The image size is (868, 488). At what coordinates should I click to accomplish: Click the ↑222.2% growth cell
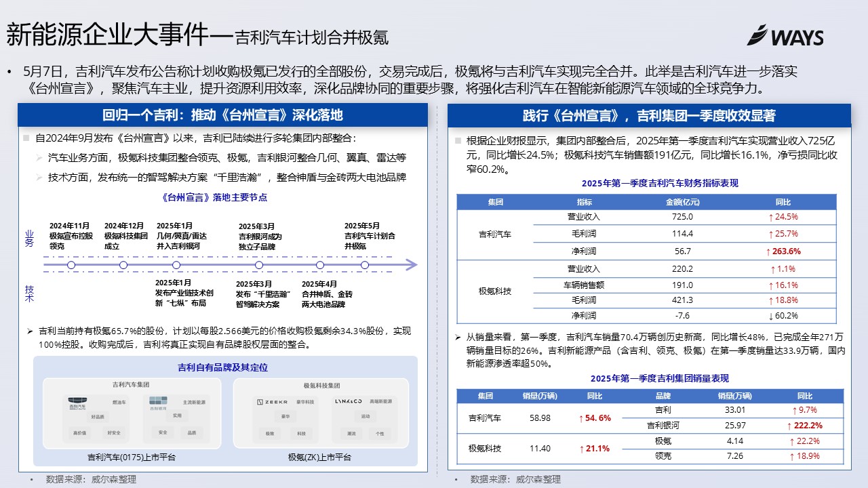point(805,426)
